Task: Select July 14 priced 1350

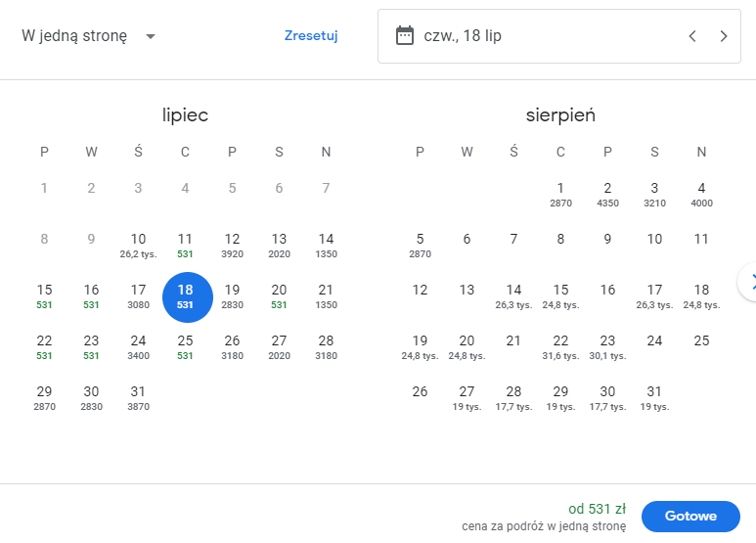Action: pos(326,246)
